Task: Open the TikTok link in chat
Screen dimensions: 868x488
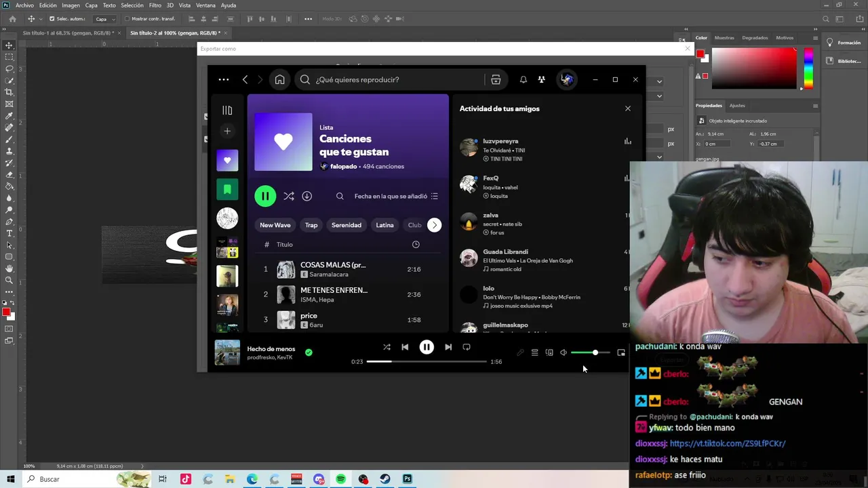Action: click(728, 443)
